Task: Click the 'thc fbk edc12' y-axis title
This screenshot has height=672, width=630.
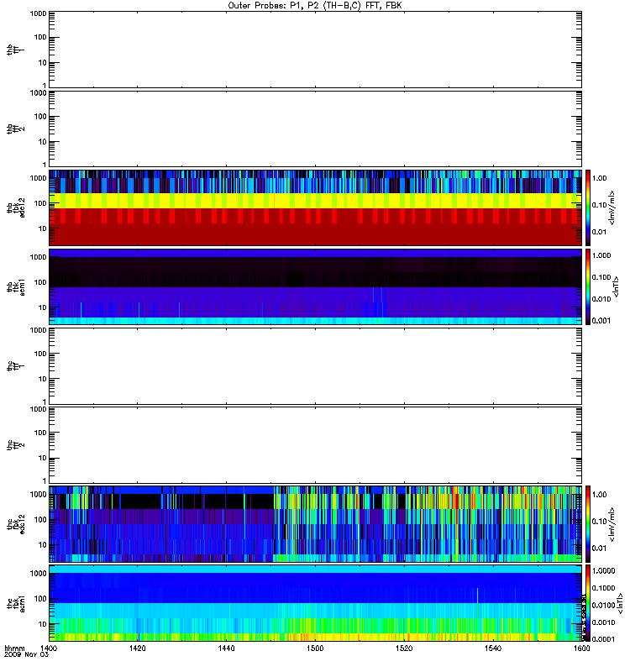Action: [x=16, y=524]
